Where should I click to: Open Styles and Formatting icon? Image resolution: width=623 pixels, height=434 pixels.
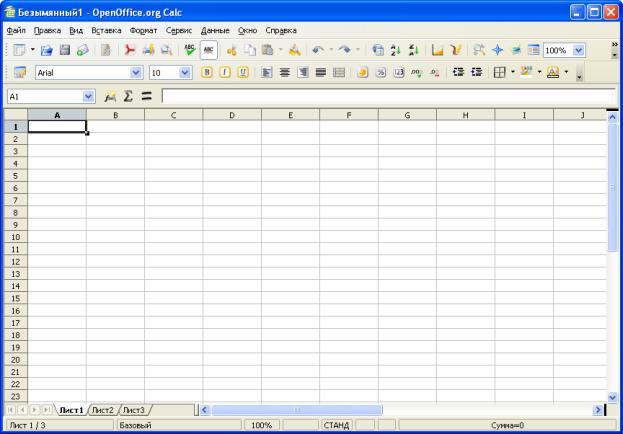[20, 72]
